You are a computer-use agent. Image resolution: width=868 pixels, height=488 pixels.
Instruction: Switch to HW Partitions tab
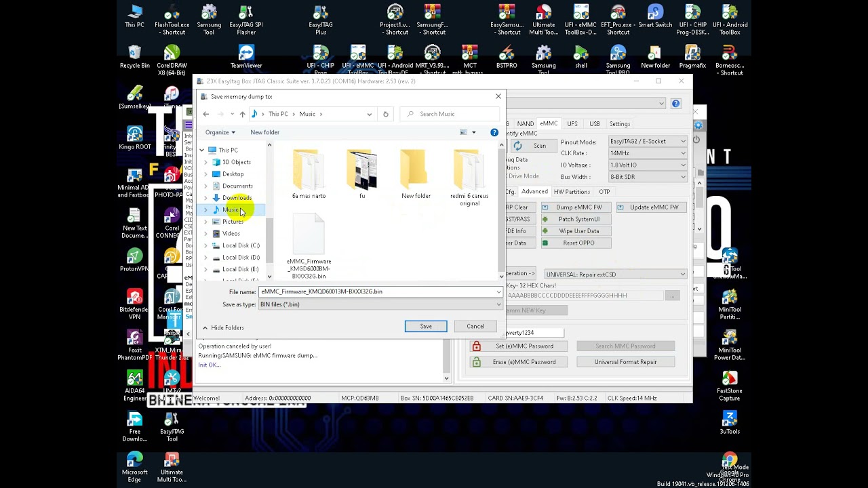point(572,192)
